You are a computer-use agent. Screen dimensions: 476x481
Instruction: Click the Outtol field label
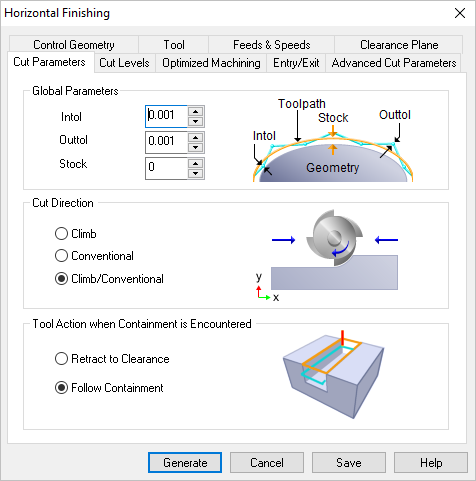click(73, 140)
